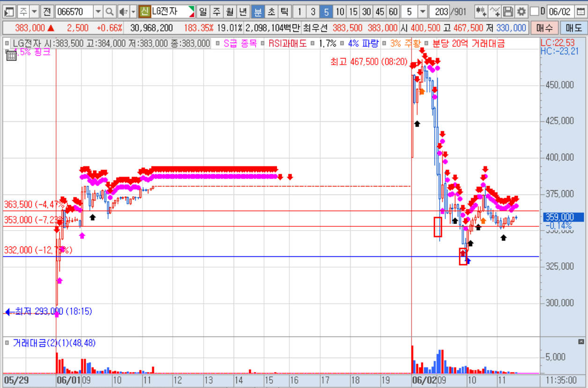Viewport: 588px width, 388px height.
Task: Click the save chart floppy-disk icon
Action: [x=508, y=11]
